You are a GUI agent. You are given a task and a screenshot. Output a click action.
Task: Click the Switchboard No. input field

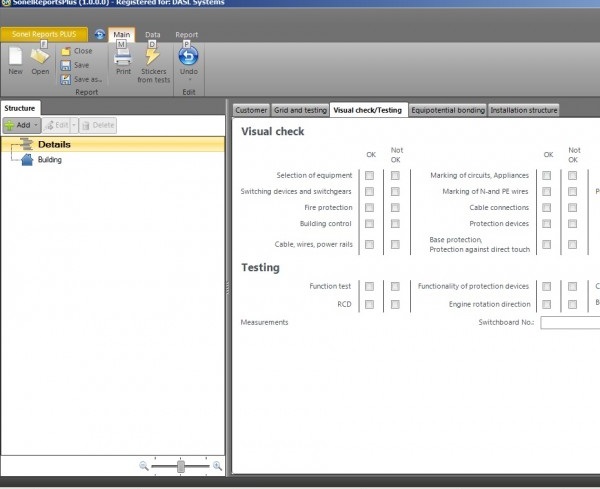(570, 322)
